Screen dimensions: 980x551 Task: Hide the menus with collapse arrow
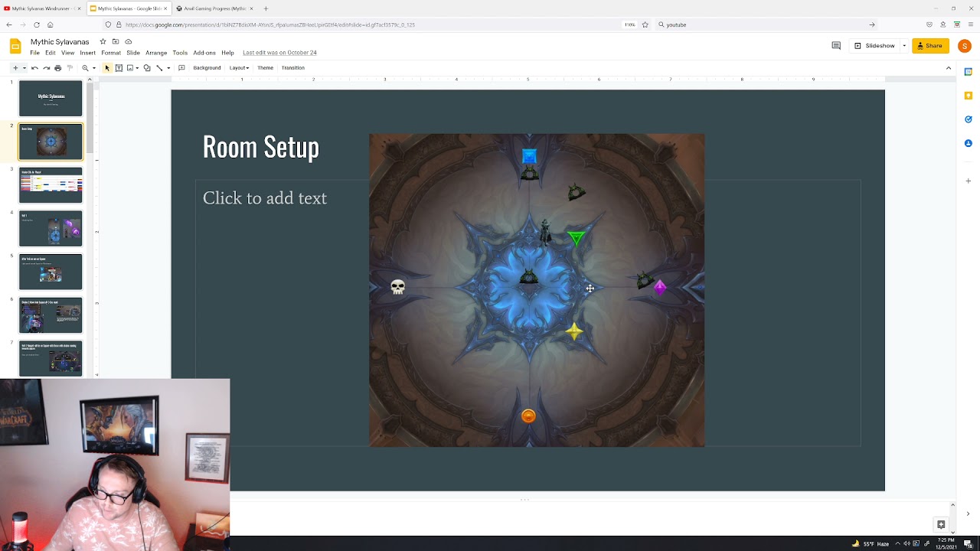[949, 68]
